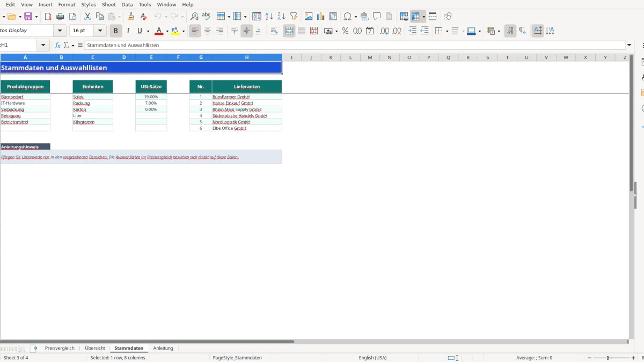Export directly as PDF

point(48,17)
